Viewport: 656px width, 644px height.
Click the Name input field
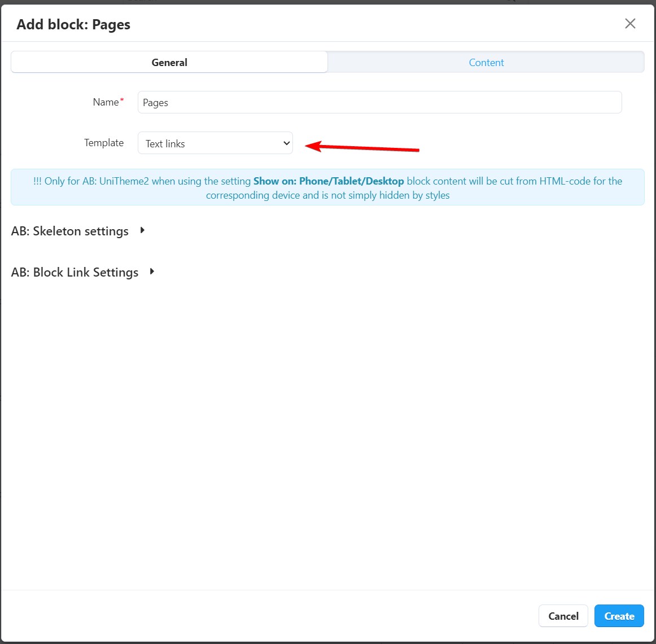(x=379, y=103)
